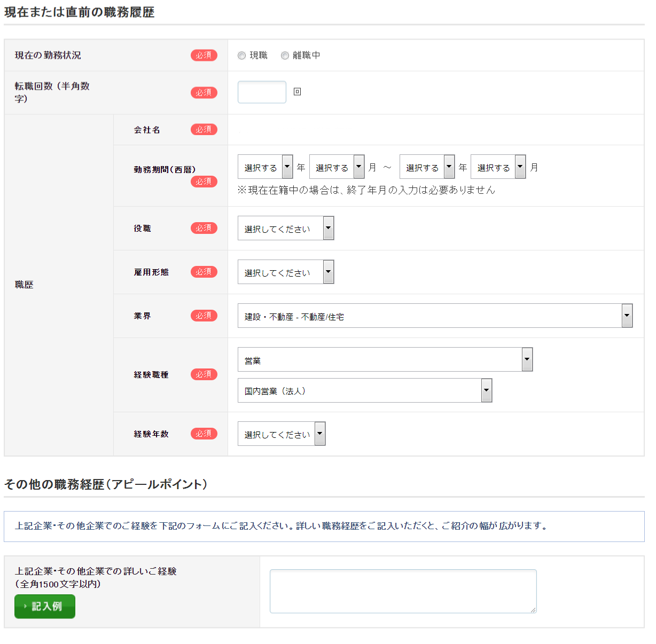This screenshot has width=656, height=644.
Task: Open the 経験年数 dropdown
Action: (282, 434)
